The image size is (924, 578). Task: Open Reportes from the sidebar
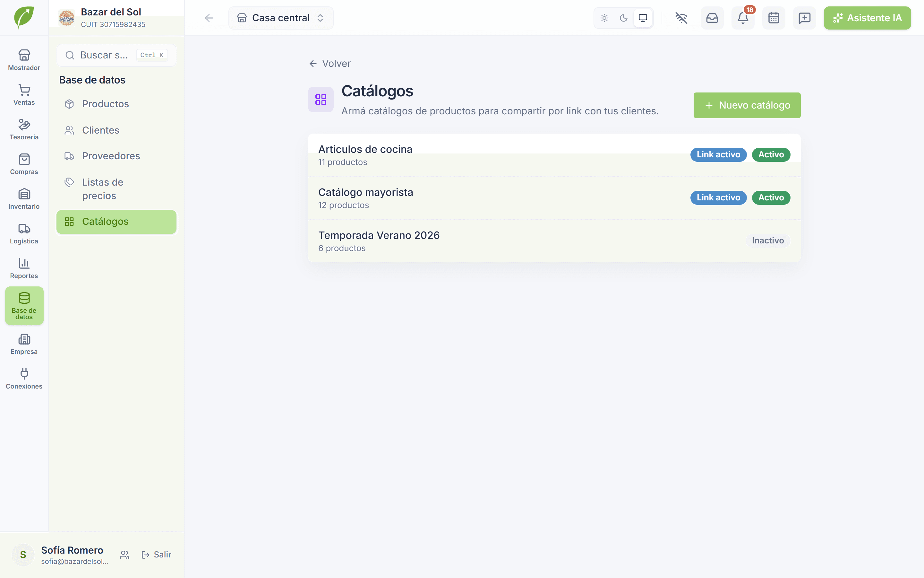coord(24,268)
